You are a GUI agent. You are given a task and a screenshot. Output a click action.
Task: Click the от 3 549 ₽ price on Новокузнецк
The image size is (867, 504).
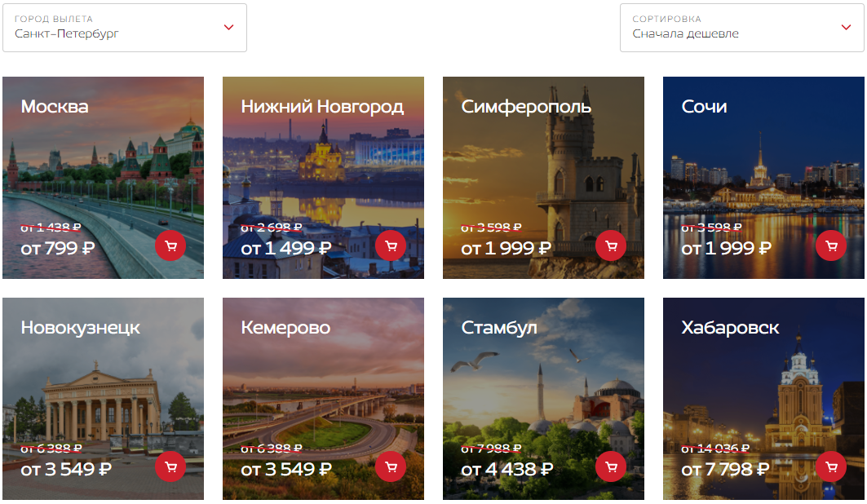point(66,469)
